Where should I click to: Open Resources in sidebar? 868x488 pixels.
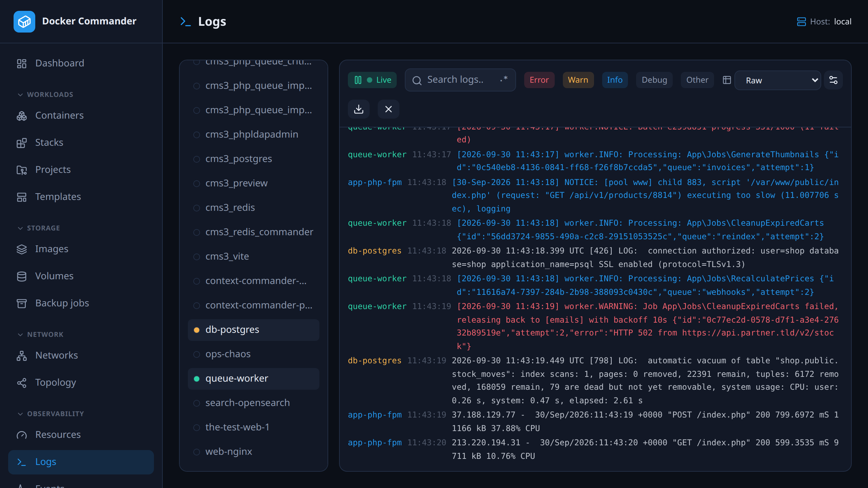81,434
